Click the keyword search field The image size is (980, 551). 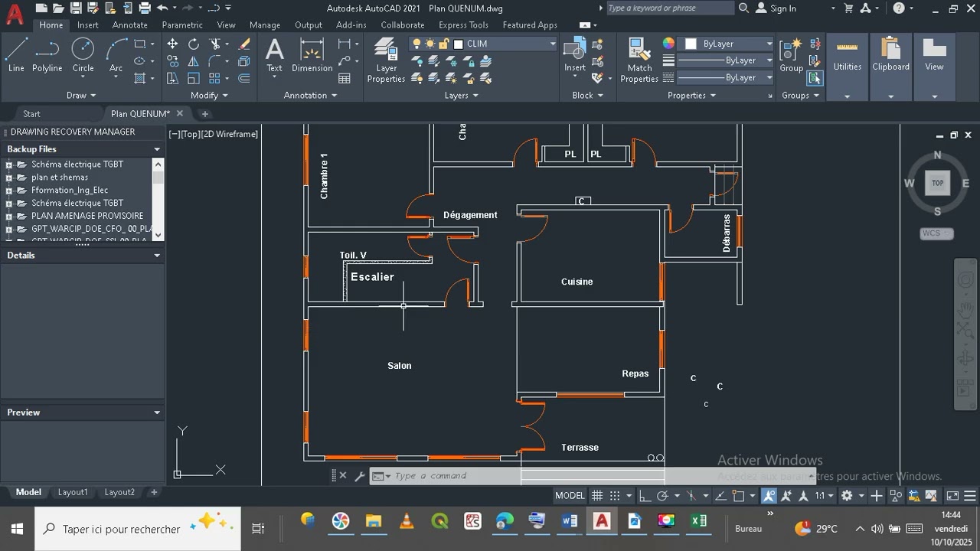pyautogui.click(x=670, y=8)
